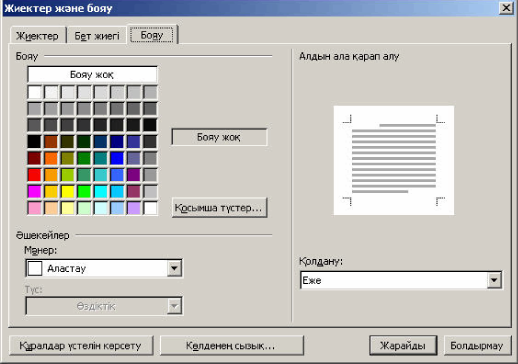Viewport: 518px width, 364px height.
Task: Pick the rose pink pastel swatch
Action: tap(34, 208)
